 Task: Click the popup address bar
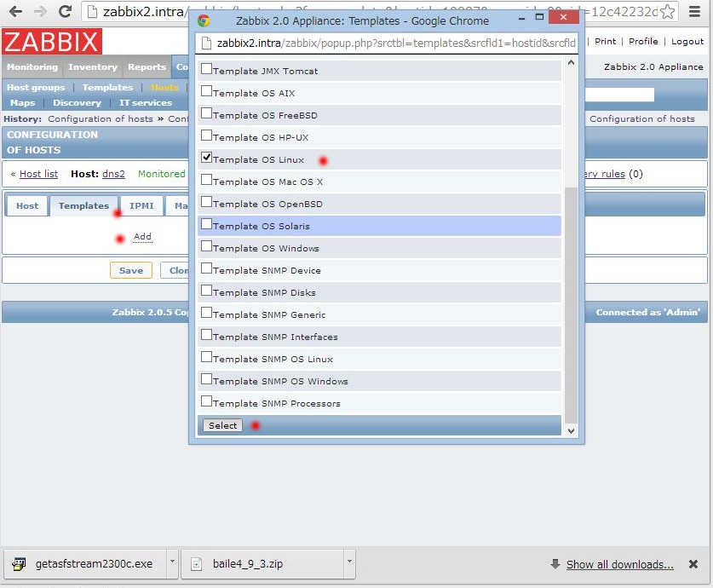pos(387,43)
